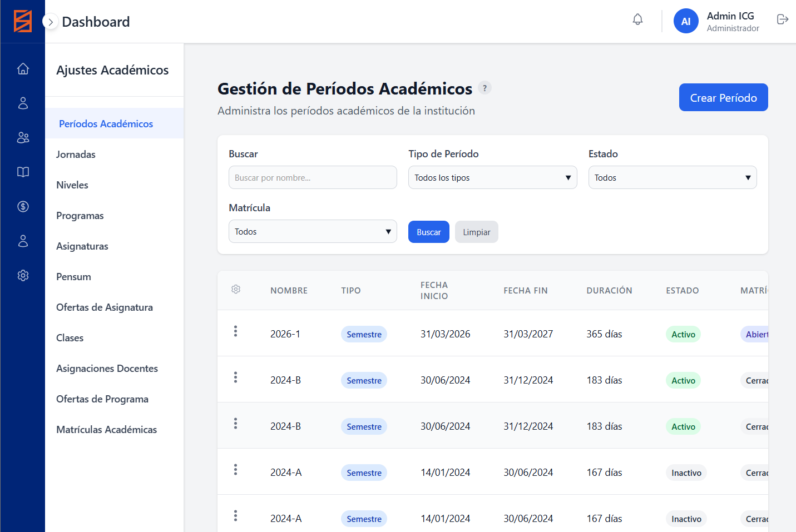This screenshot has width=796, height=532.
Task: Click inside the Buscar por nombre search field
Action: [313, 177]
